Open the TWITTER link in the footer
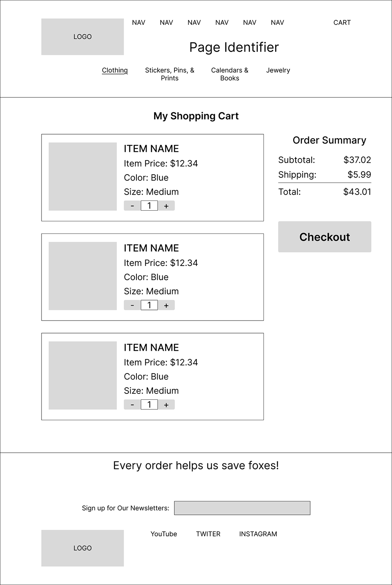 pyautogui.click(x=208, y=534)
